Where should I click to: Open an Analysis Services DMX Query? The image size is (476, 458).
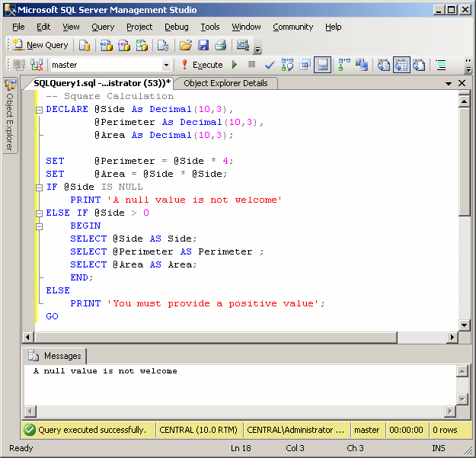(x=124, y=45)
